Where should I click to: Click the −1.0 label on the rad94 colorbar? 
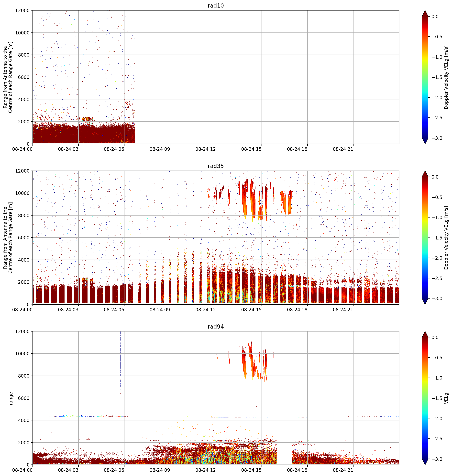[437, 378]
